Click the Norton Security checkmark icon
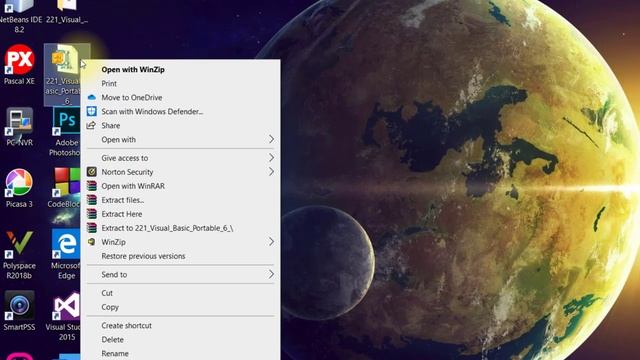This screenshot has height=360, width=640. [92, 172]
